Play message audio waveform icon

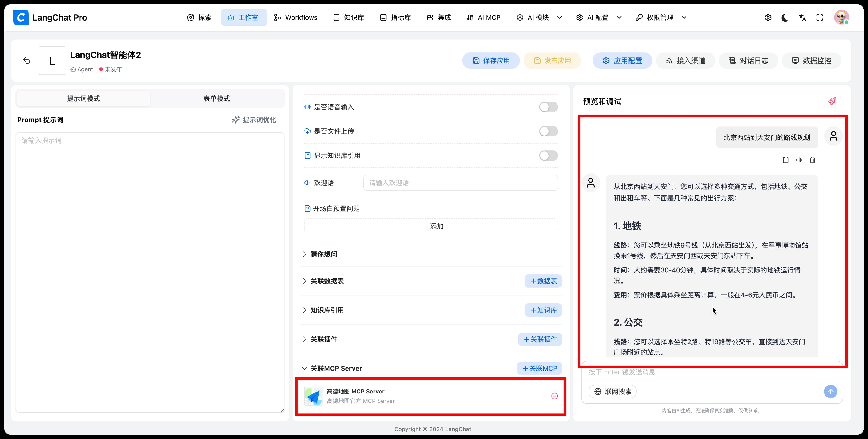[799, 160]
